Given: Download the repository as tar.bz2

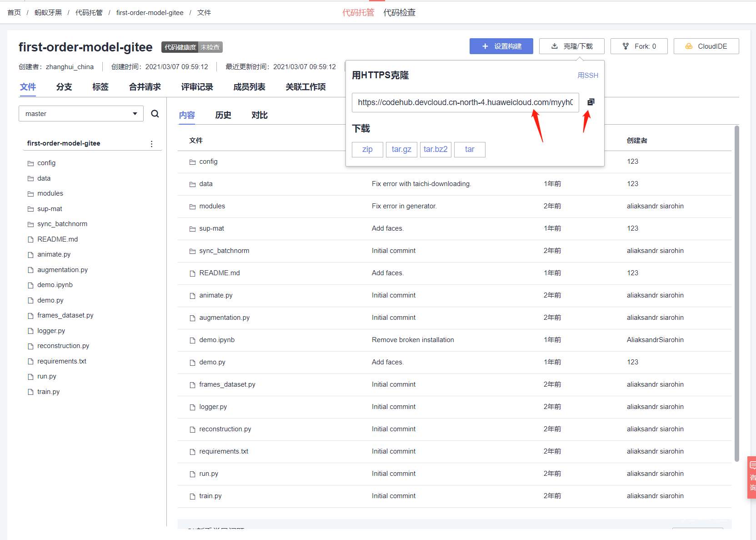Looking at the screenshot, I should click(x=436, y=149).
